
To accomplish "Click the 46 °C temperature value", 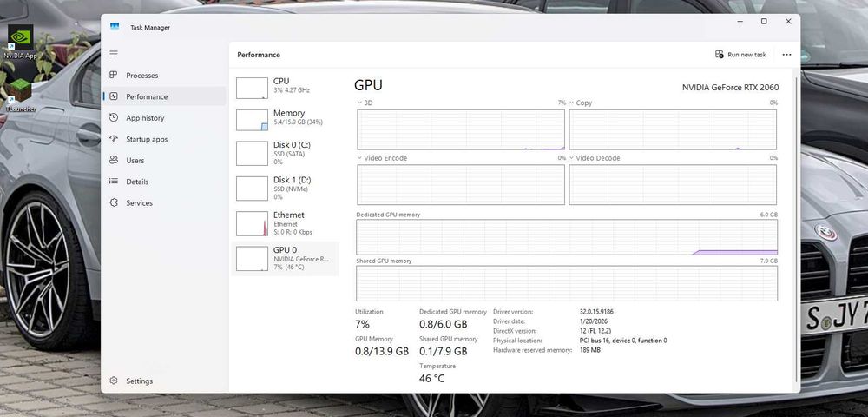I will tap(431, 379).
